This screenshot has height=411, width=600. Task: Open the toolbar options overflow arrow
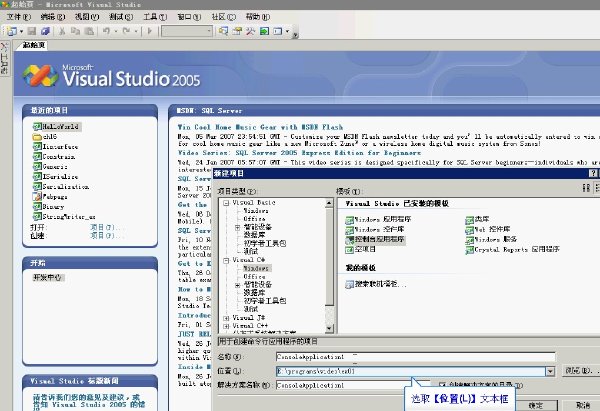[295, 34]
